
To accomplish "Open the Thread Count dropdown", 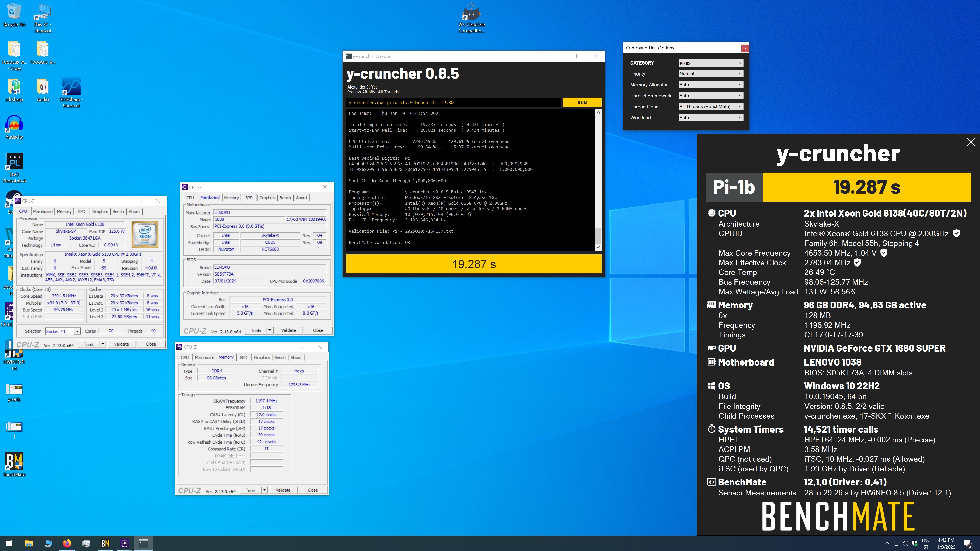I will (711, 107).
